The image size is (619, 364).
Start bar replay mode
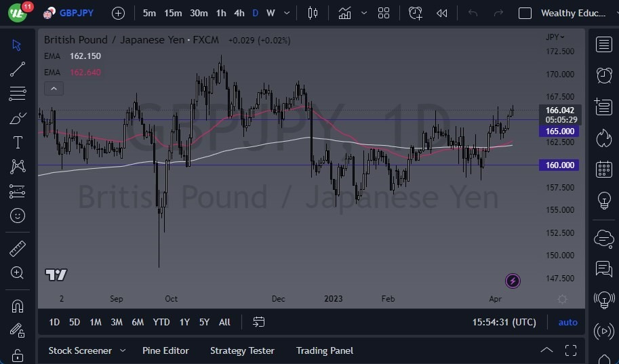tap(442, 13)
